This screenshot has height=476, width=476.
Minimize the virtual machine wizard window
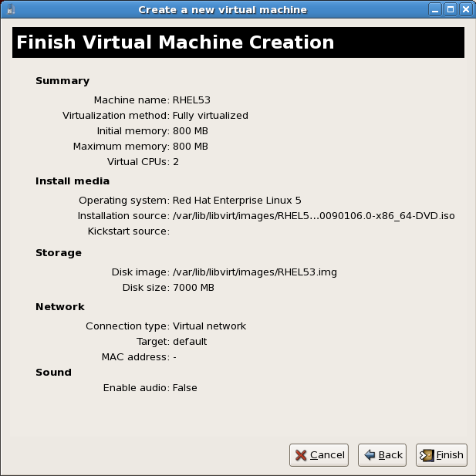pos(437,10)
